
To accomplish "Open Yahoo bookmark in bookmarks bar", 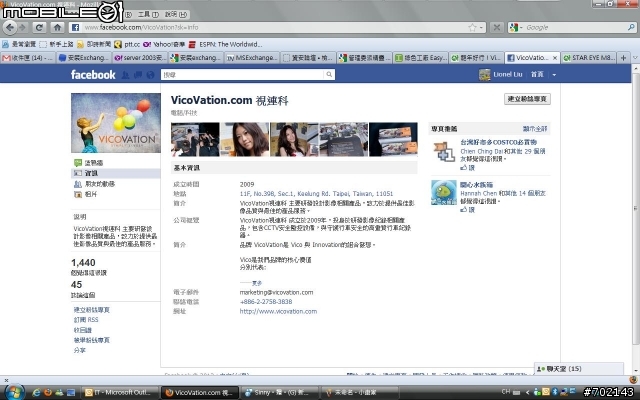I will click(164, 44).
